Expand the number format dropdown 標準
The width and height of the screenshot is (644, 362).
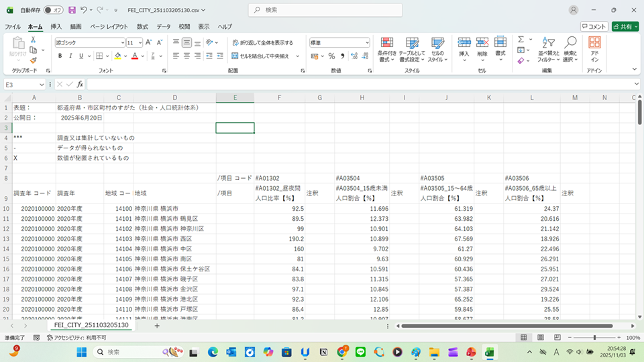(366, 42)
